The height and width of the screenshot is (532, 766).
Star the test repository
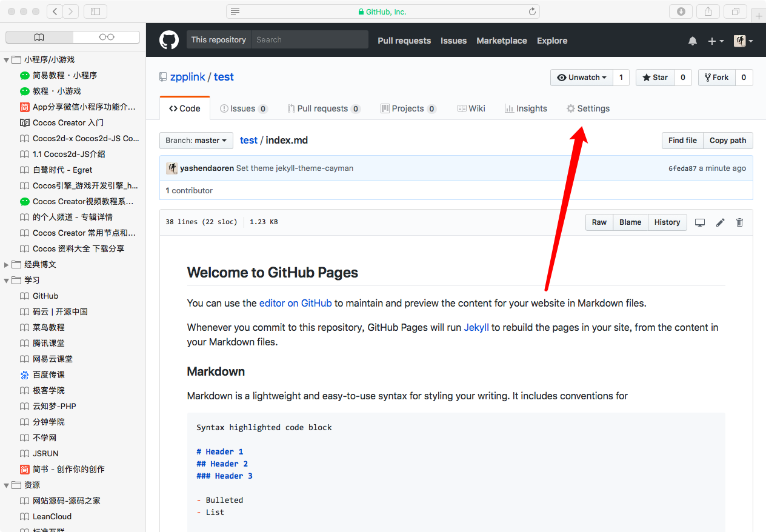tap(655, 78)
